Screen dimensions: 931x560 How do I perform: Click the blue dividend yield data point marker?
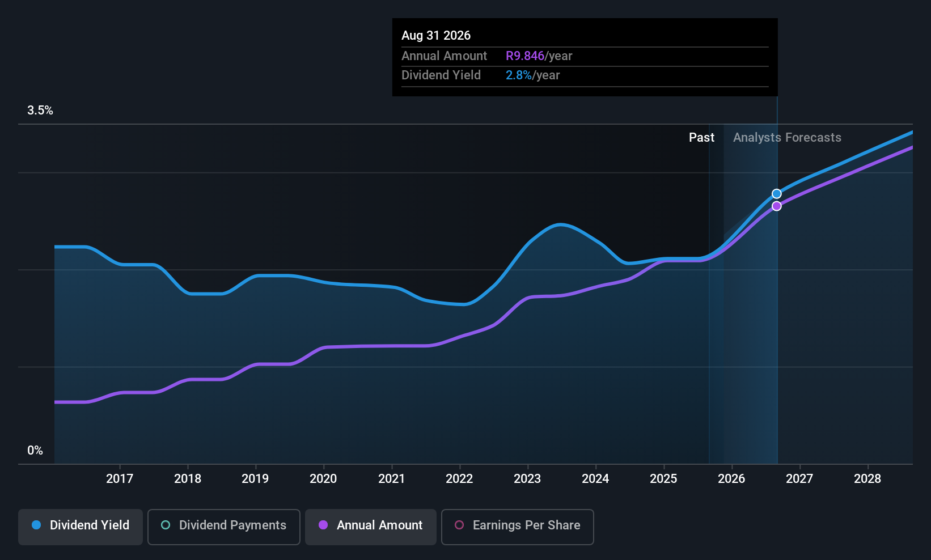[x=777, y=194]
